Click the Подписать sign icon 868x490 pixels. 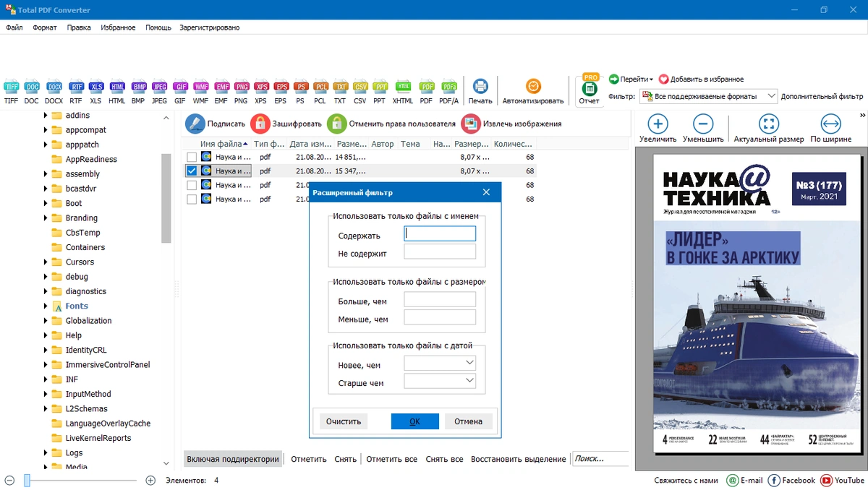pyautogui.click(x=195, y=124)
